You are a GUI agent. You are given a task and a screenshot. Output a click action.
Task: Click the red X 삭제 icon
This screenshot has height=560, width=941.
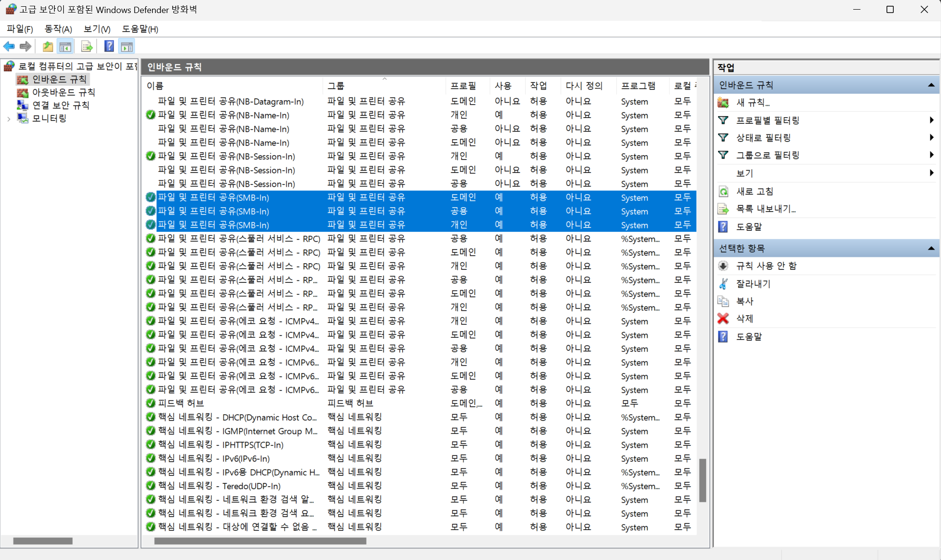(x=723, y=319)
